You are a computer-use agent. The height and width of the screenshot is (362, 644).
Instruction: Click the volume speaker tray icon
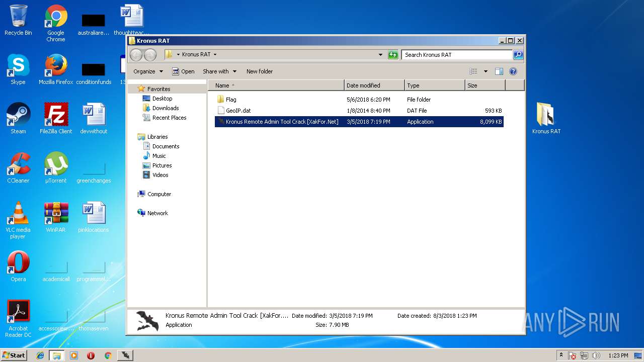(596, 355)
